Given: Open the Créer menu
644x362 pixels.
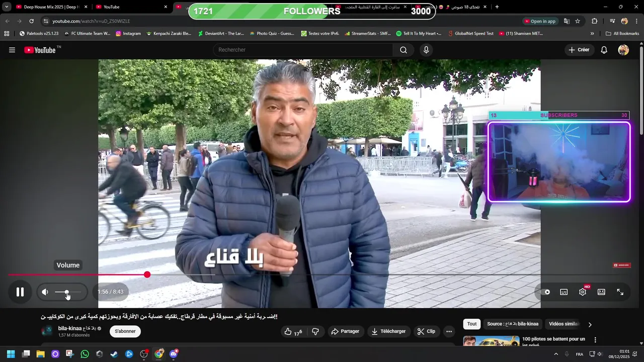Looking at the screenshot, I should pyautogui.click(x=579, y=50).
